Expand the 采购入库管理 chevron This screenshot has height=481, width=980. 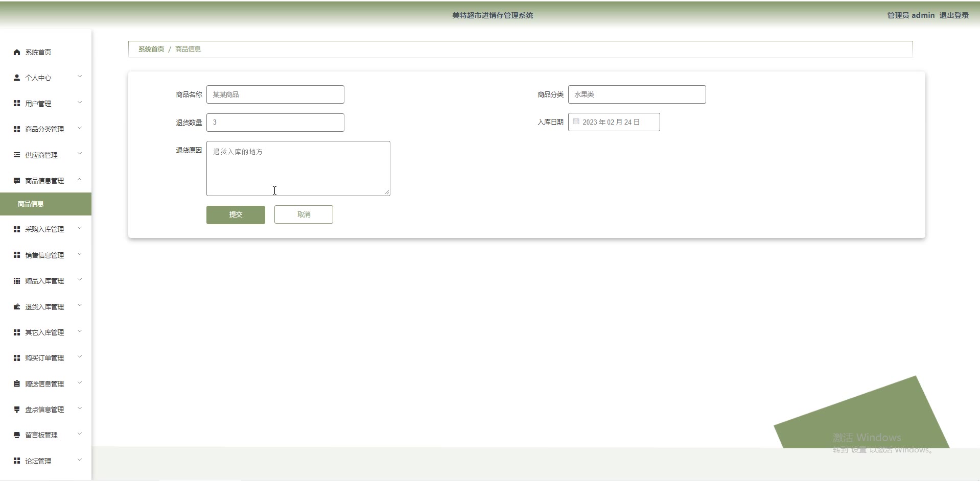point(80,228)
